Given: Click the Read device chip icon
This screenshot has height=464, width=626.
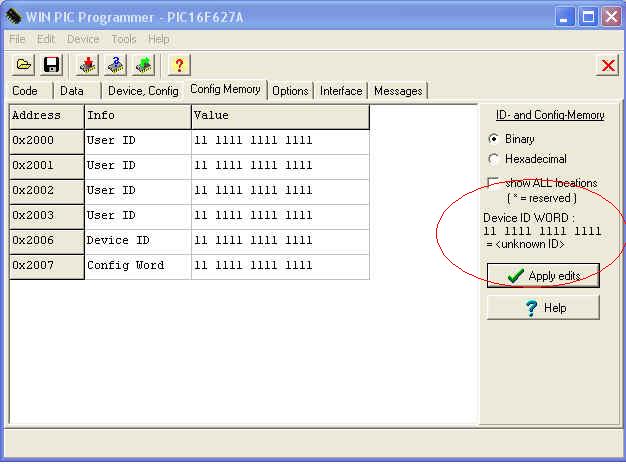Looking at the screenshot, I should click(x=144, y=65).
